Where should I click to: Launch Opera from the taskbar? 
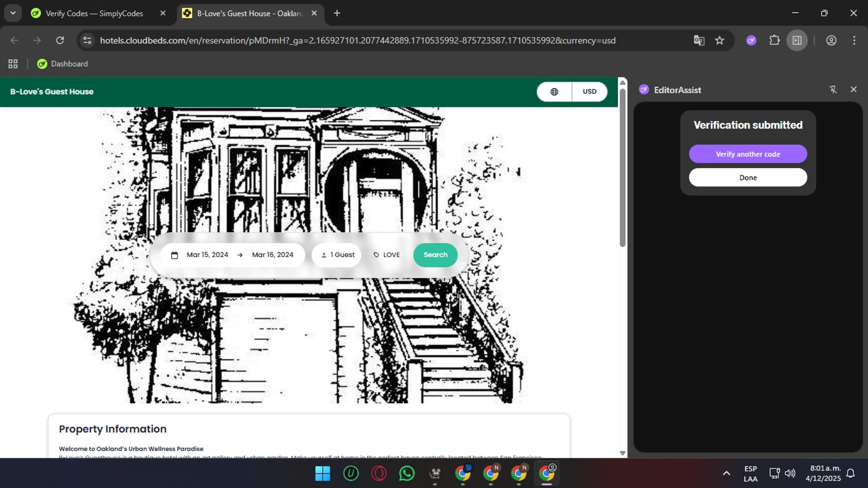click(379, 474)
